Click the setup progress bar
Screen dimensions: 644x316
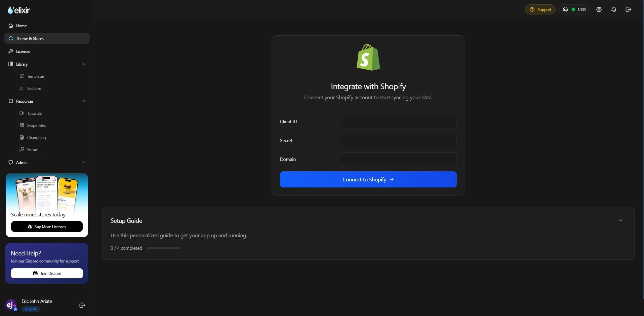(164, 248)
